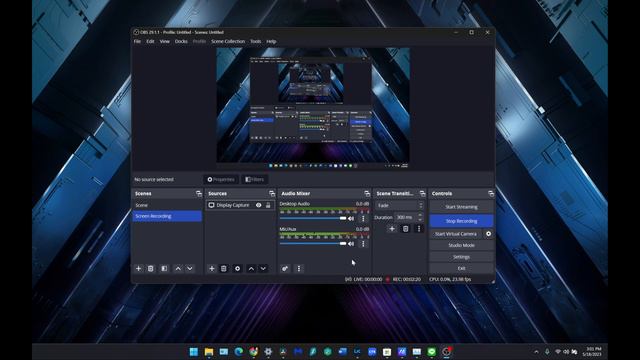Open source Properties button under preview
640x360 pixels.
221,179
